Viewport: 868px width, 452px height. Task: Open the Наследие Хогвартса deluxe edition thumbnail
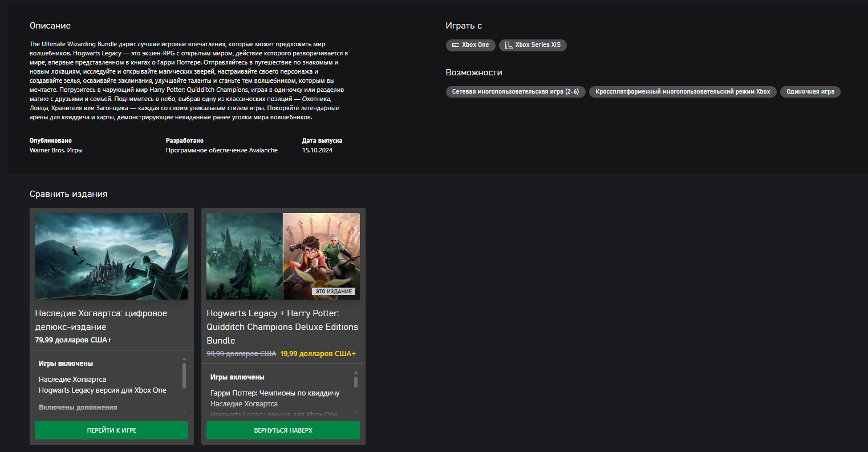(x=111, y=256)
